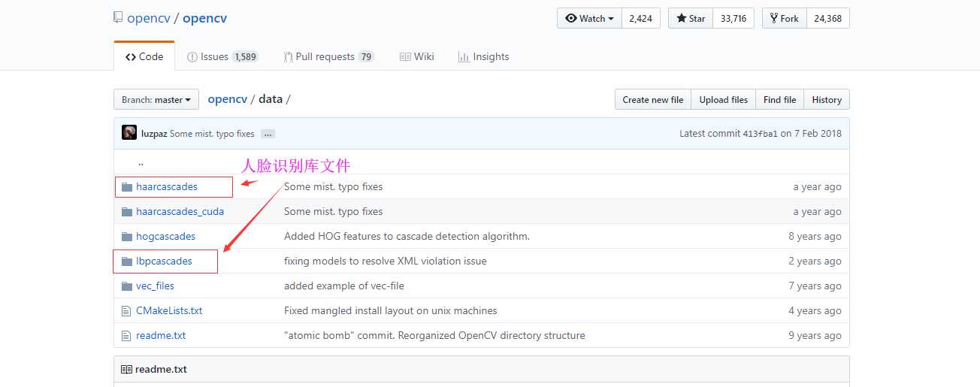Open commit message in haarcascades_cuda row
This screenshot has height=387, width=980.
[333, 211]
